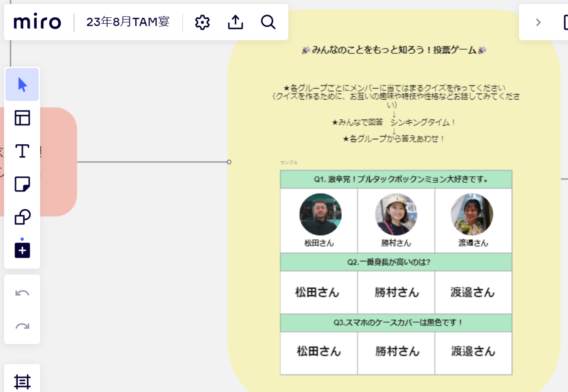Viewport: 568px width, 392px height.
Task: Select 勝村さん profile photo
Action: pyautogui.click(x=396, y=214)
